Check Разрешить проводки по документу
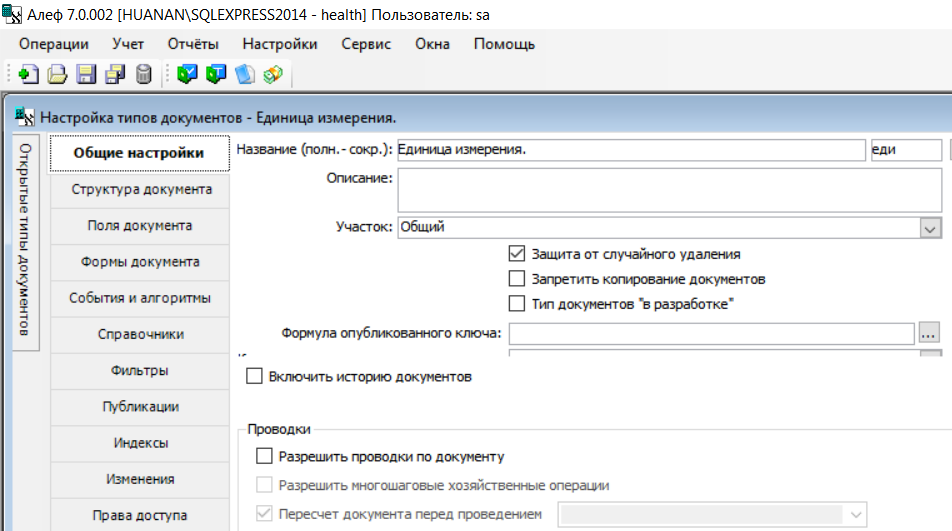 tap(264, 456)
